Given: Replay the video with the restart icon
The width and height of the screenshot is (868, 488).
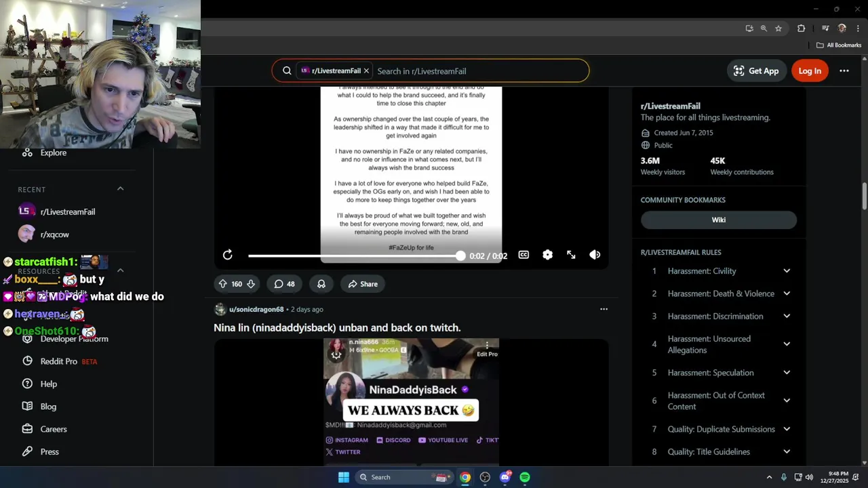Looking at the screenshot, I should (x=228, y=255).
